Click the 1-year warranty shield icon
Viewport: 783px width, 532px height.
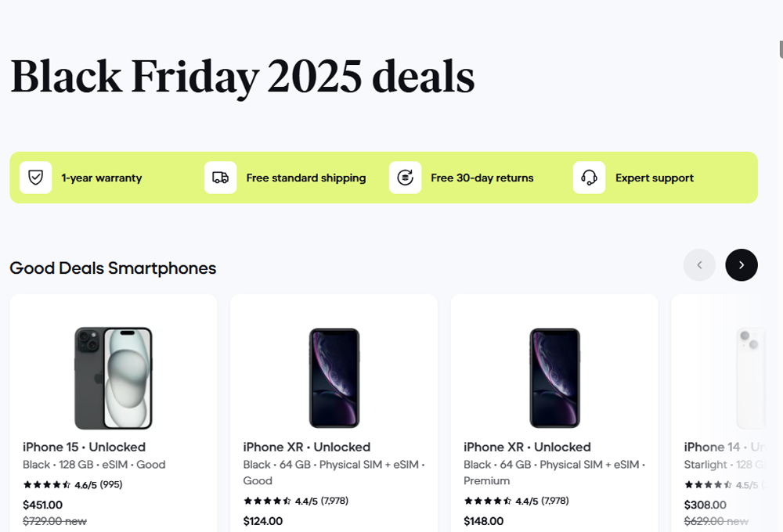pos(35,178)
